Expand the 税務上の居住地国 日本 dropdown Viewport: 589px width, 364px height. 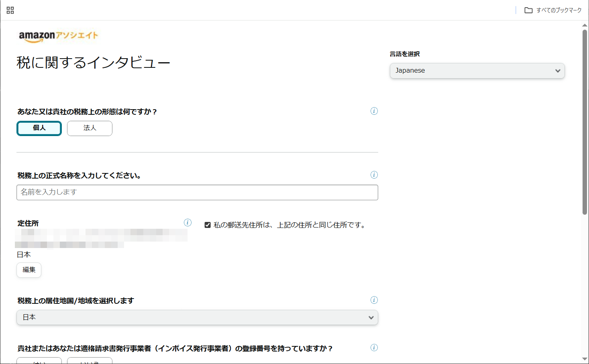point(197,317)
